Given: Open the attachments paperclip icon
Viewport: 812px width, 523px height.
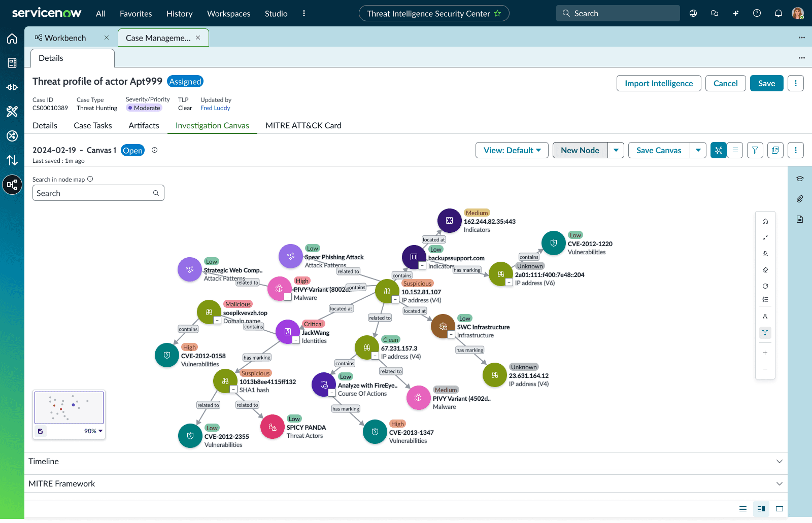Looking at the screenshot, I should tap(800, 199).
